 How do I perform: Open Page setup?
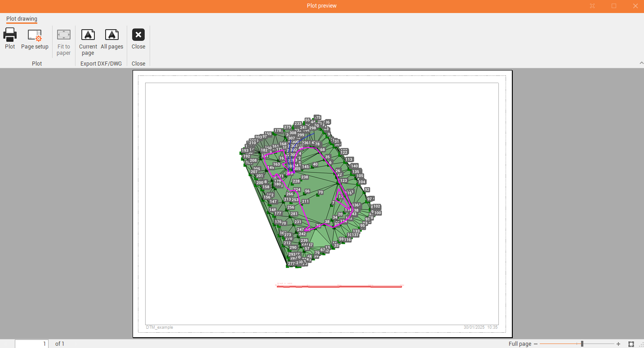coord(35,35)
